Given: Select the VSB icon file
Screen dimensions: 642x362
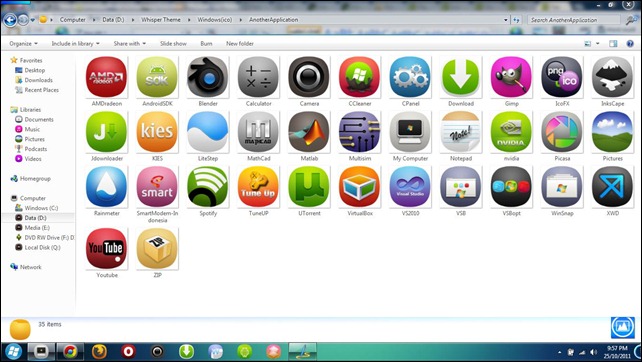Looking at the screenshot, I should [x=461, y=187].
